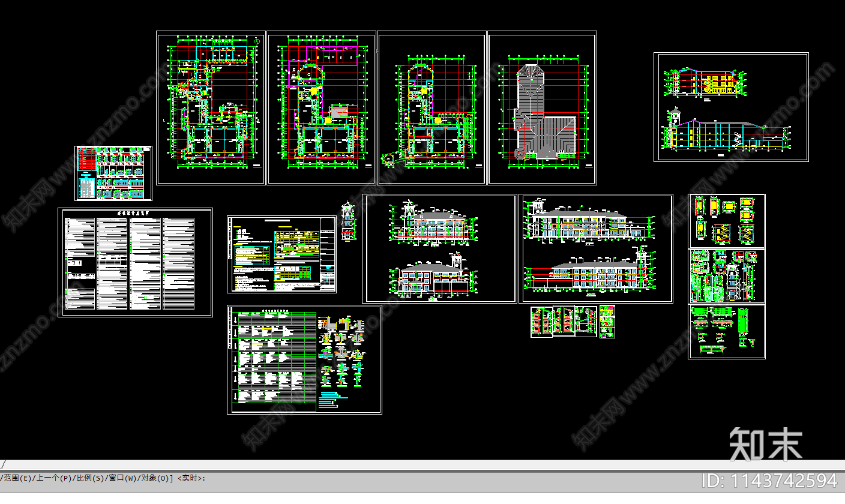Select the sheet with two long elevations

(x=596, y=248)
